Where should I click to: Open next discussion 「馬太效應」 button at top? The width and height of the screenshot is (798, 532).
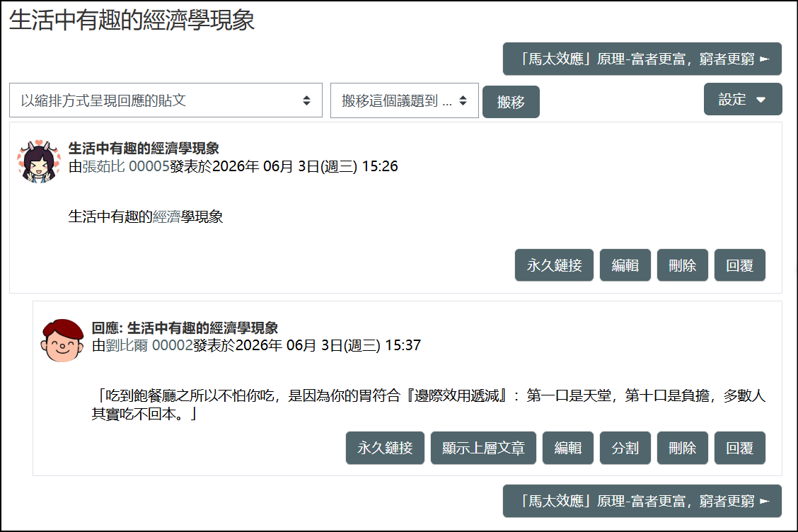coord(642,59)
